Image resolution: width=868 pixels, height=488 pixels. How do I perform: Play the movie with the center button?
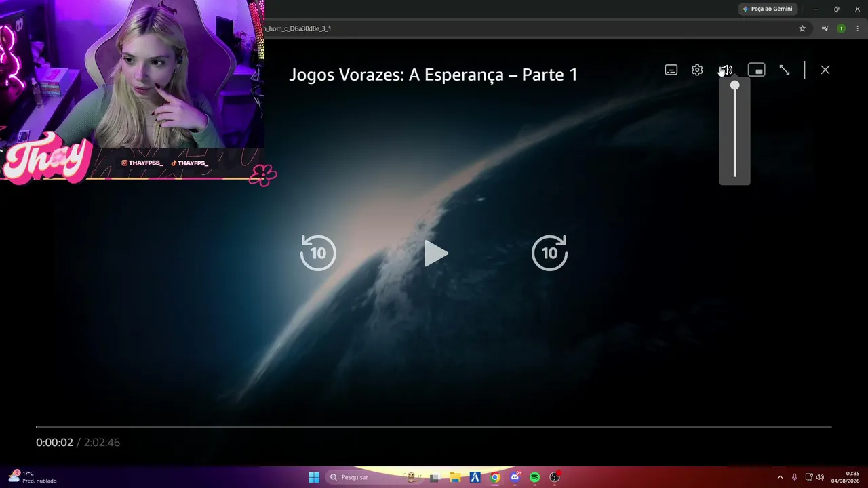pos(435,253)
